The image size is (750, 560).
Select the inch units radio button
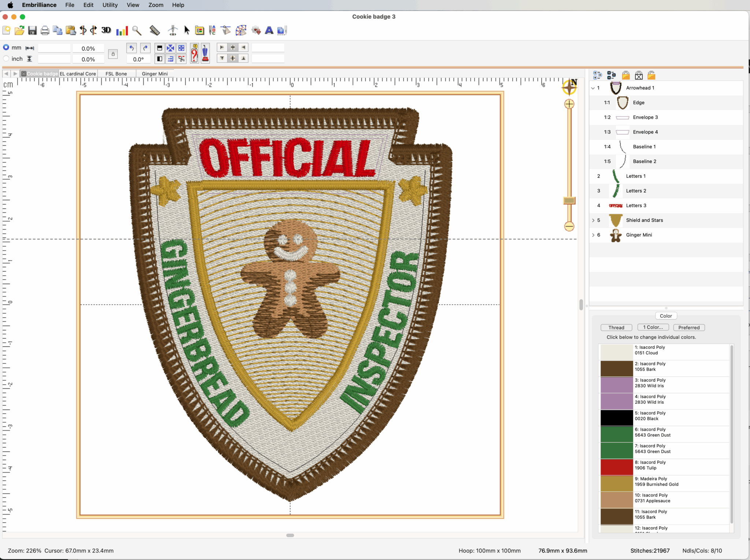[x=6, y=59]
